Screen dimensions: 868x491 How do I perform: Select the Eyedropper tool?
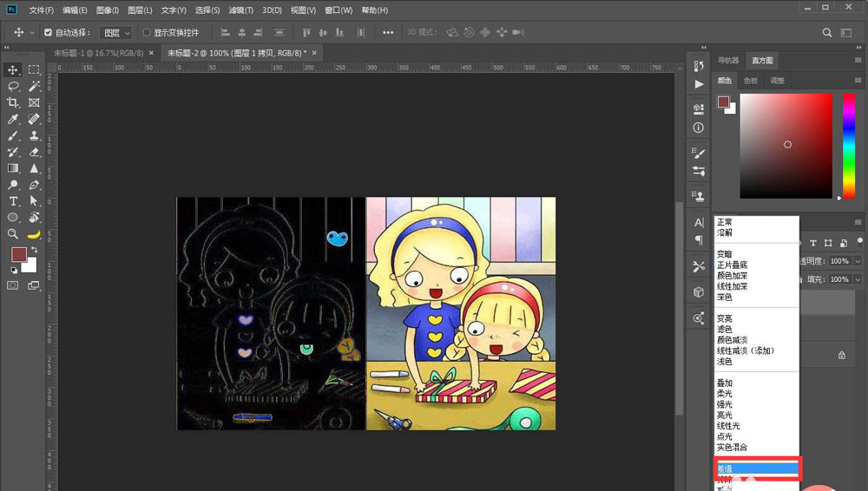pyautogui.click(x=13, y=119)
